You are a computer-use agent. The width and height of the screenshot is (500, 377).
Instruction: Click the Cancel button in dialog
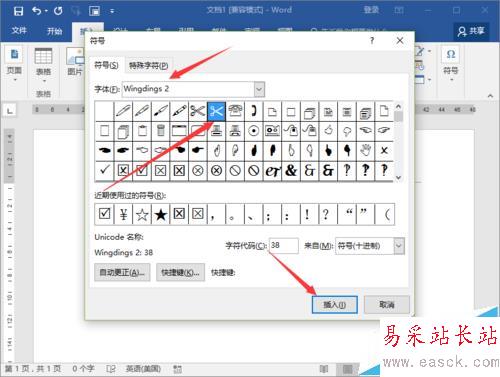(x=387, y=305)
